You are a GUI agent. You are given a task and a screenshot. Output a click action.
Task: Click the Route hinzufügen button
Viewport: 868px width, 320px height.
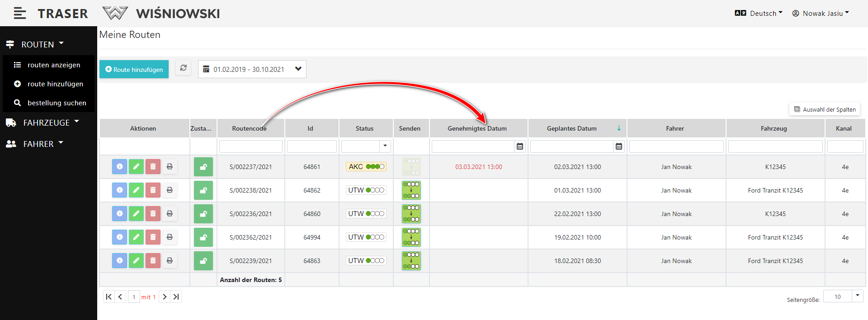tap(134, 69)
